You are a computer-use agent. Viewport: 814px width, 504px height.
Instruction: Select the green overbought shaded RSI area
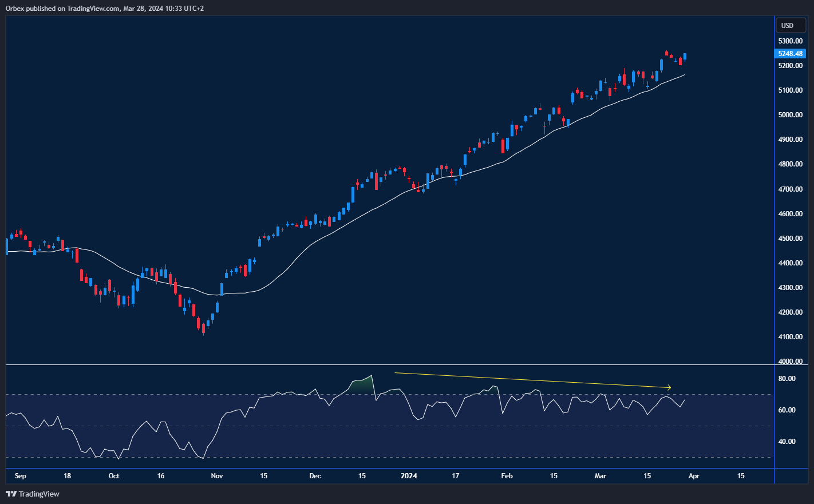[x=361, y=384]
